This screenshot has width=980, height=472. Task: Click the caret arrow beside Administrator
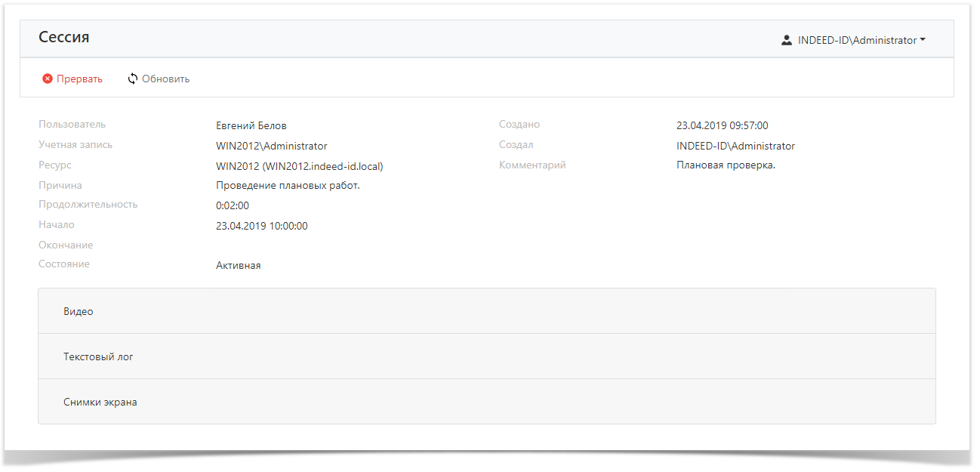923,40
